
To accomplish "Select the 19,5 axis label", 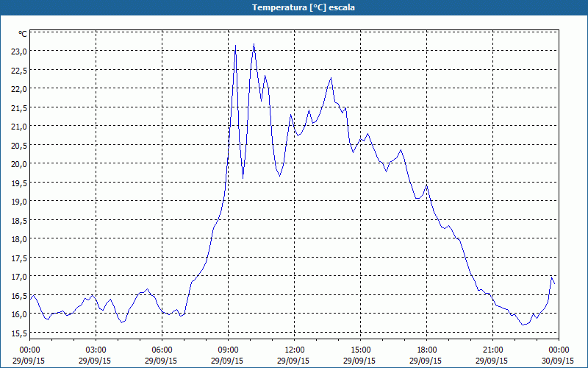I will (x=19, y=183).
